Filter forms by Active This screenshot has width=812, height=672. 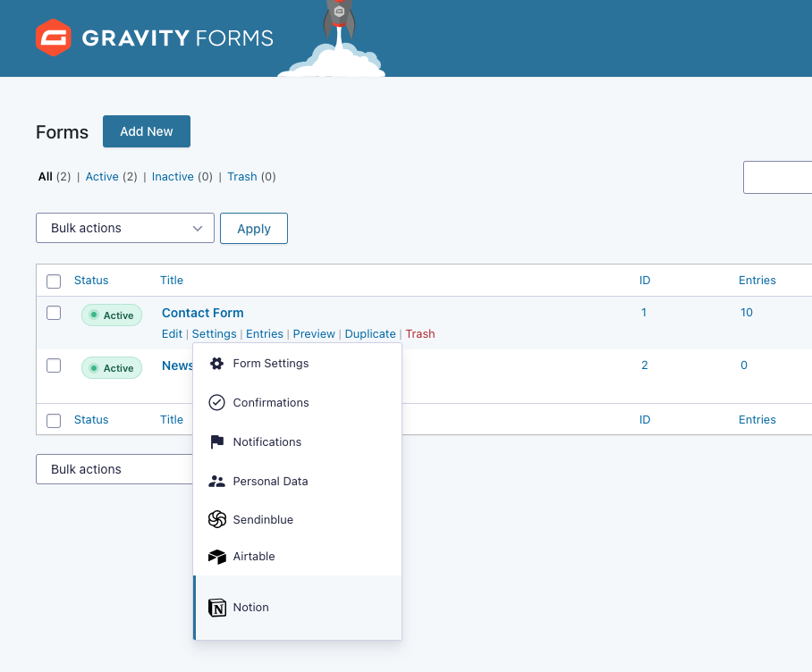(x=102, y=176)
